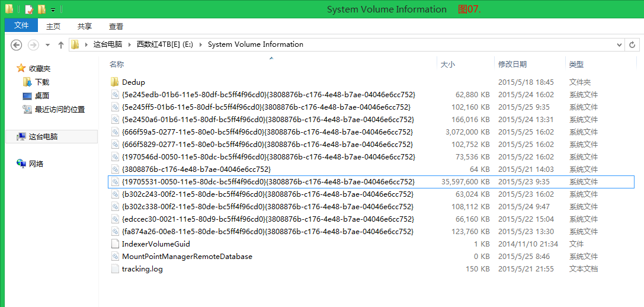Image resolution: width=644 pixels, height=307 pixels.
Task: Select file starting with {19705531-0050
Action: click(372, 182)
